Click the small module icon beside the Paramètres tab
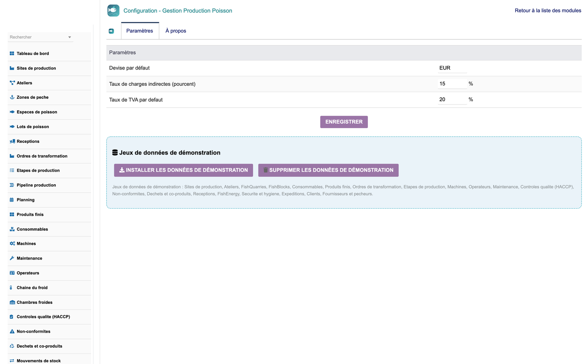This screenshot has width=588, height=364. coord(111,31)
